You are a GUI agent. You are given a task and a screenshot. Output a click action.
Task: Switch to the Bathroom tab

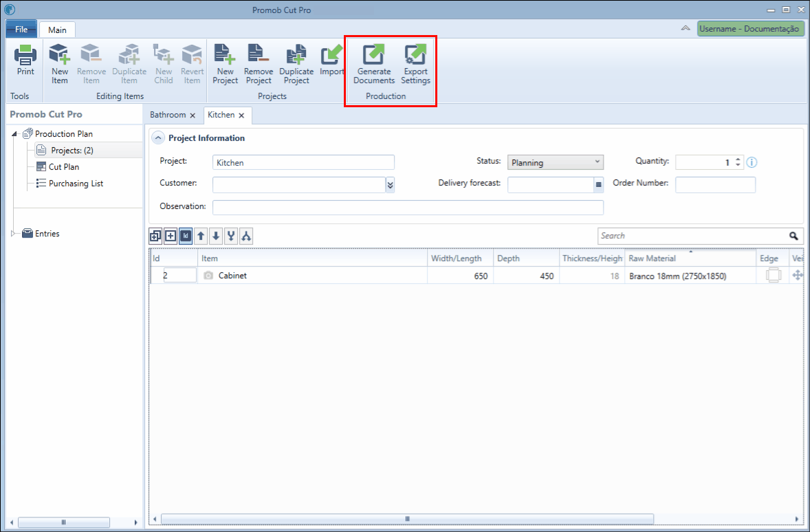pos(168,115)
